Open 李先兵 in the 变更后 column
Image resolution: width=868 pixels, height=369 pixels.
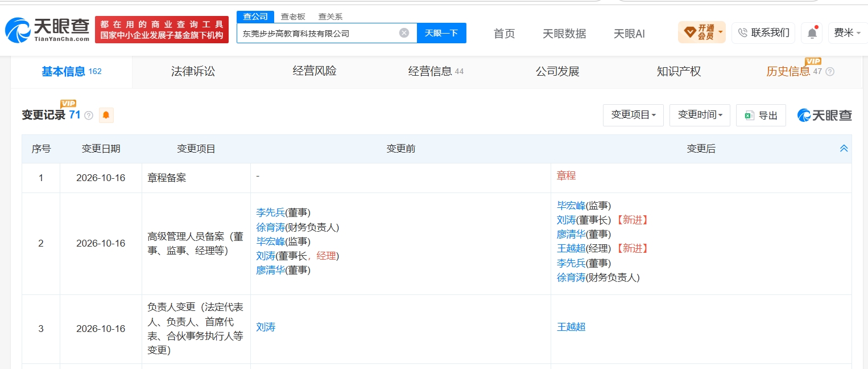click(x=571, y=263)
